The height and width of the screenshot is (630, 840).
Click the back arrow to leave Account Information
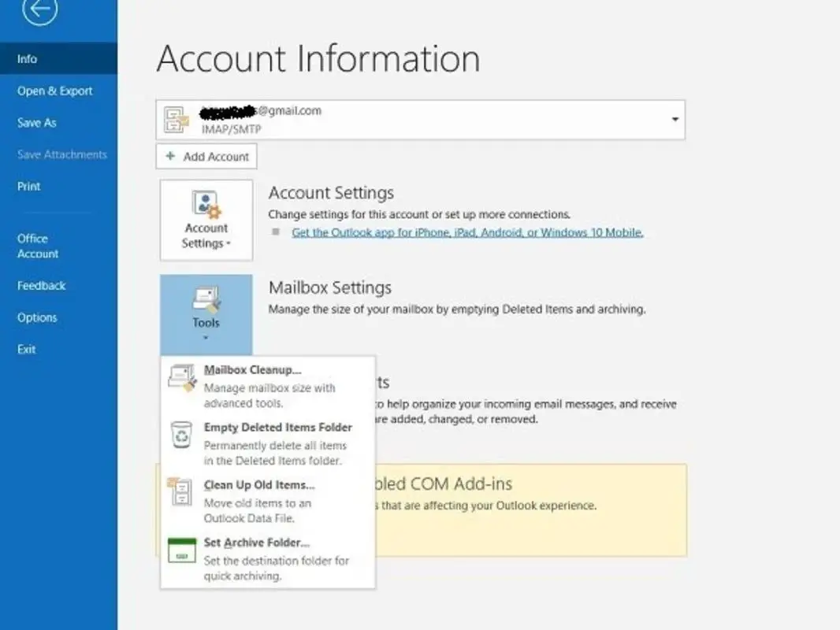click(39, 13)
